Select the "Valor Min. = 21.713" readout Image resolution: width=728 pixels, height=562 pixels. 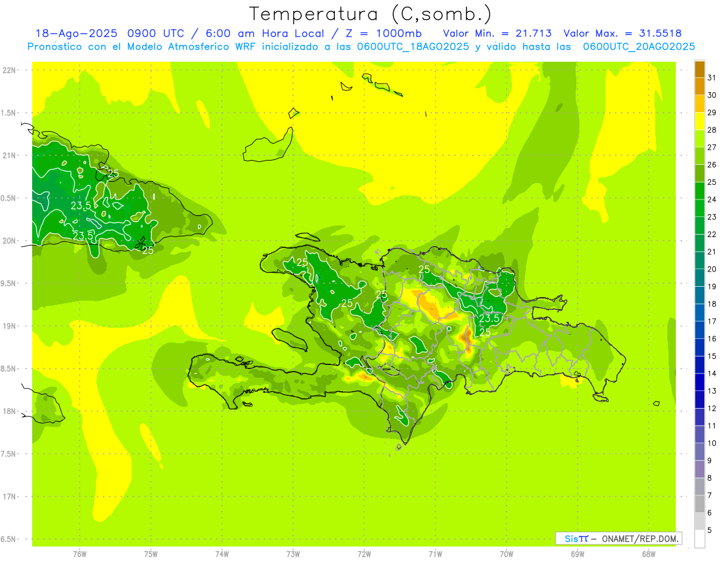(497, 33)
